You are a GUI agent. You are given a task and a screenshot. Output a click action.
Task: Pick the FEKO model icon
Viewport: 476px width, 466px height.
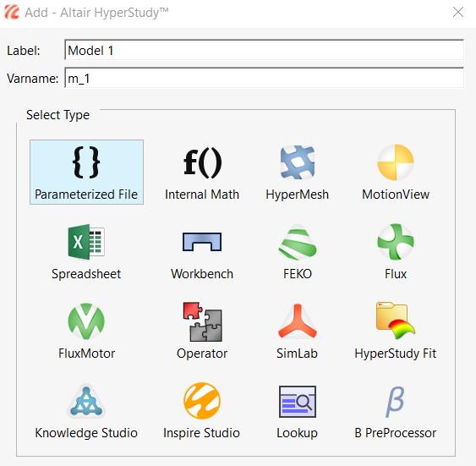(x=298, y=242)
